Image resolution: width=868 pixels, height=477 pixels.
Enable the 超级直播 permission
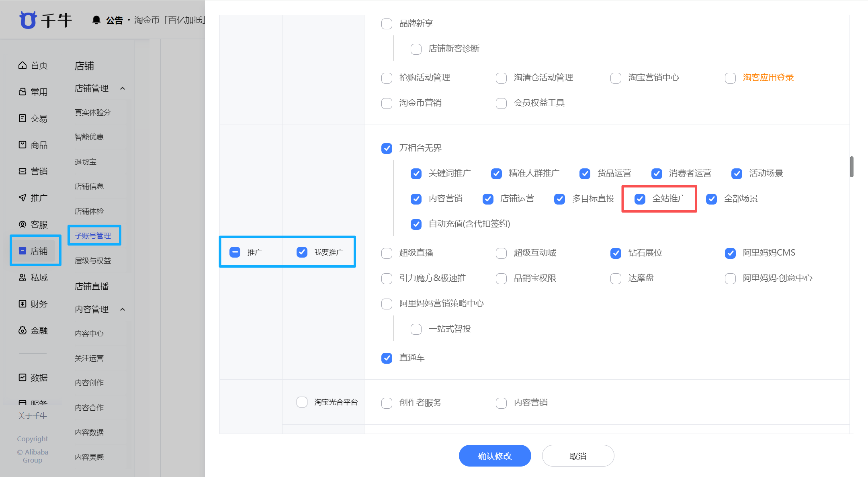387,253
